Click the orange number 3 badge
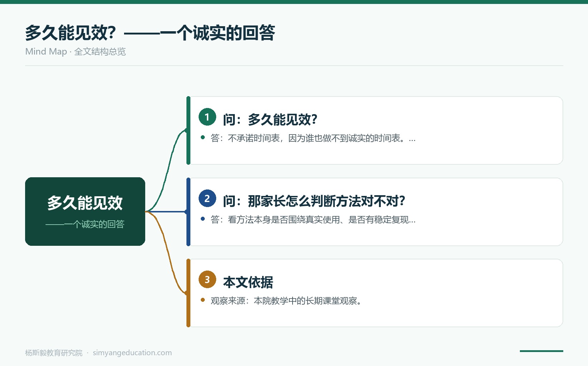 click(207, 280)
